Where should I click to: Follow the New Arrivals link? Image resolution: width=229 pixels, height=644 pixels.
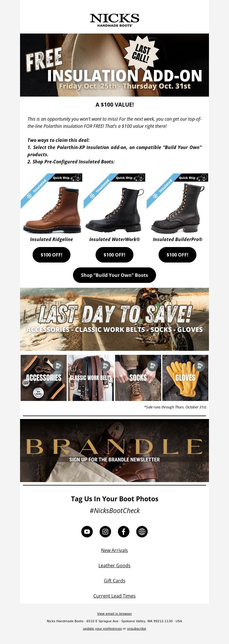pos(114,550)
